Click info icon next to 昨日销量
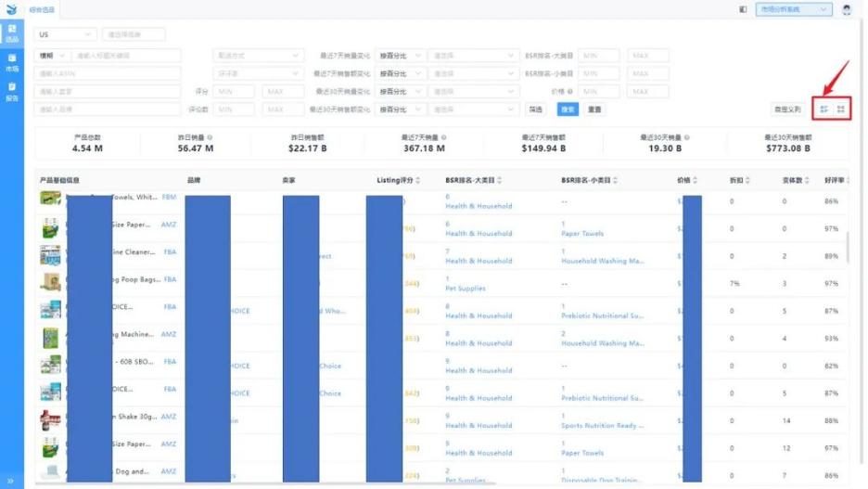This screenshot has height=489, width=868. 210,137
